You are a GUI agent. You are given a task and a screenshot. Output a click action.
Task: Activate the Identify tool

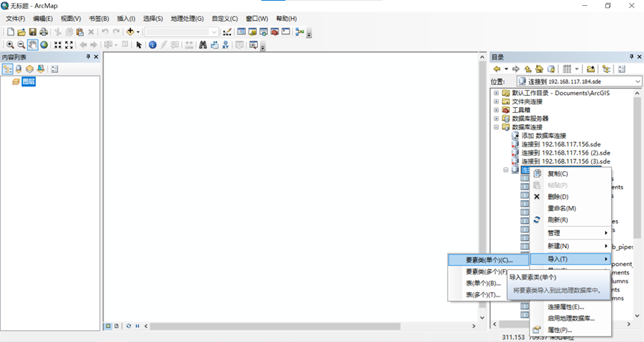[x=153, y=45]
